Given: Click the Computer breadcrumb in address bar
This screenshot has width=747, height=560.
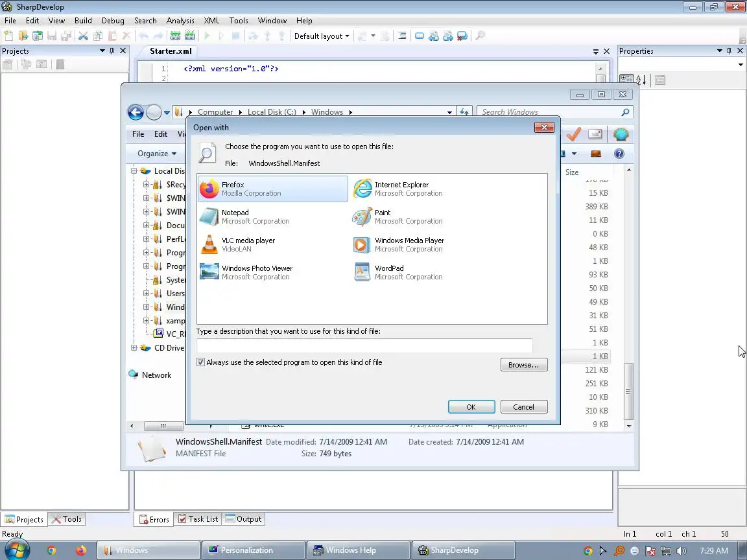Looking at the screenshot, I should tap(215, 112).
